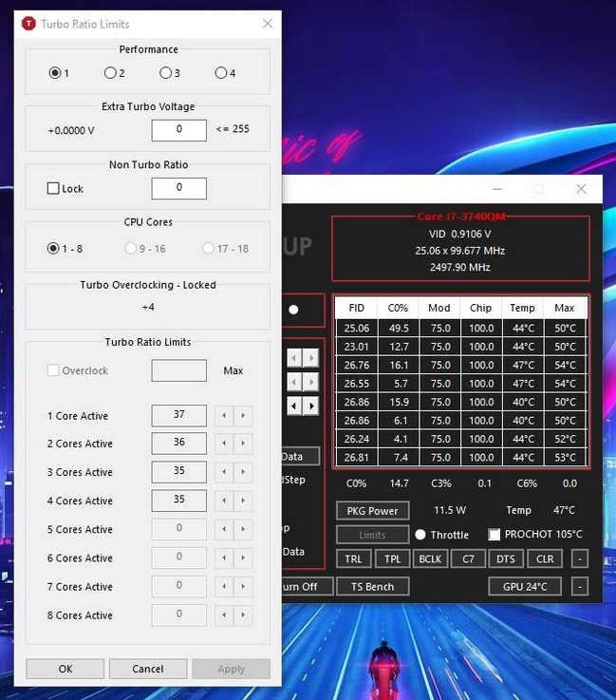Image resolution: width=616 pixels, height=700 pixels.
Task: Click the Turn Off button in ThrottleStop
Action: coord(307,587)
